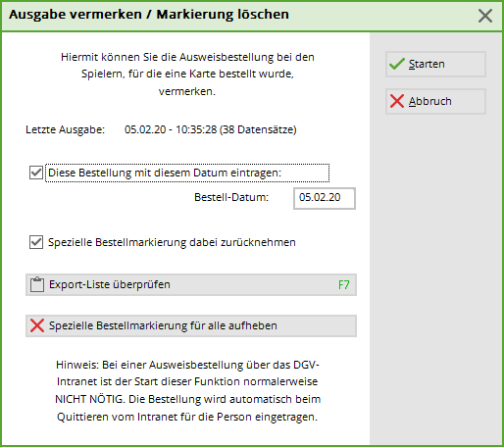
Task: Click label text 'Spezielle Bestellmarkierung dabei zurücknehmen'
Action: [172, 242]
